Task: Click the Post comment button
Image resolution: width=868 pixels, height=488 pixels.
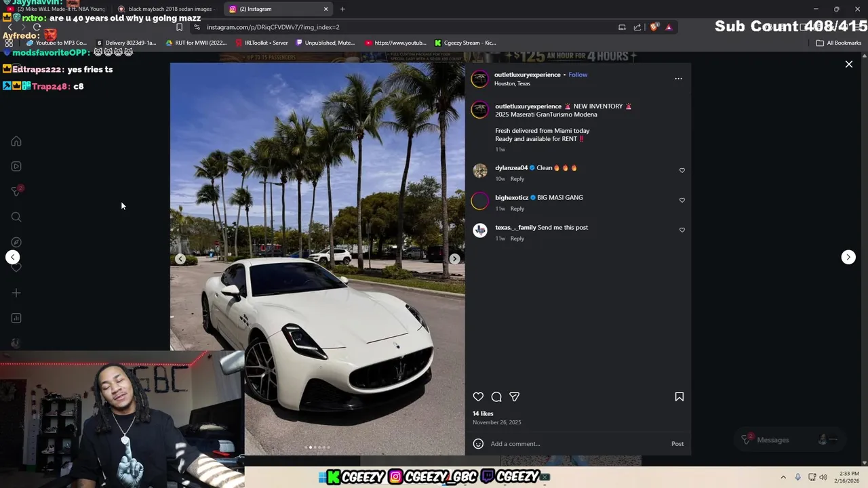Action: click(677, 444)
